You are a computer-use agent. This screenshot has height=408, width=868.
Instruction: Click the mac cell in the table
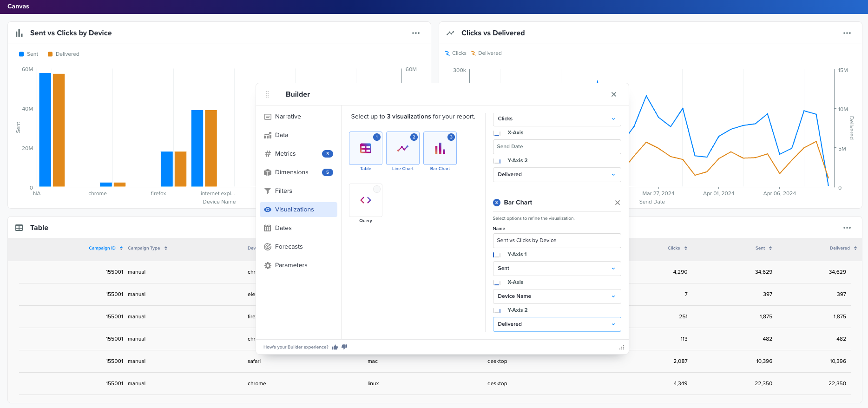point(373,361)
